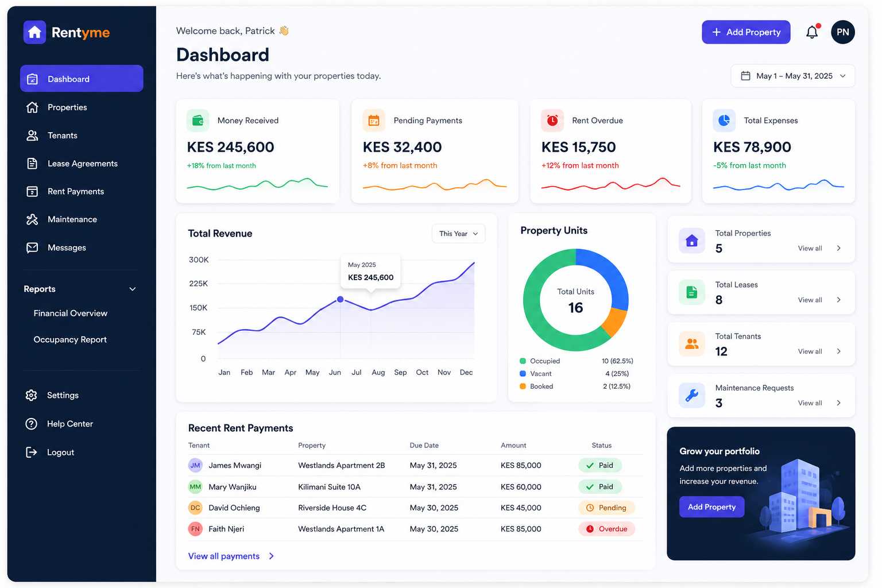Collapse the Reports section
The image size is (882, 588).
click(x=132, y=289)
